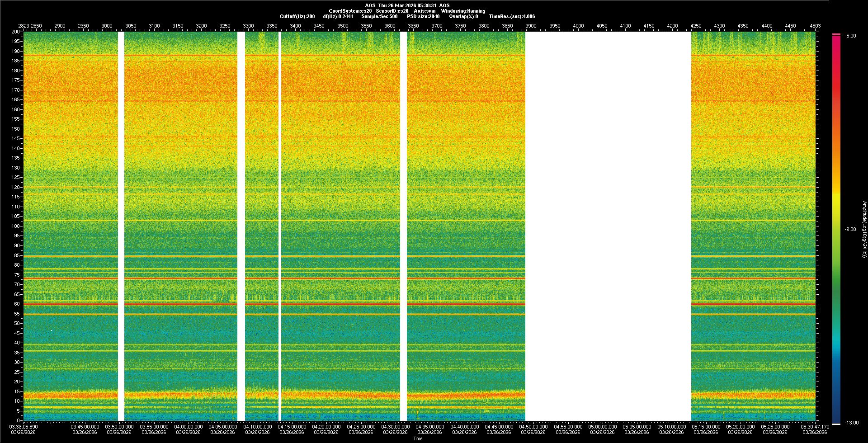Viewport: 868px width, 443px height.
Task: Select the PSD size:2048 parameter
Action: [x=423, y=16]
